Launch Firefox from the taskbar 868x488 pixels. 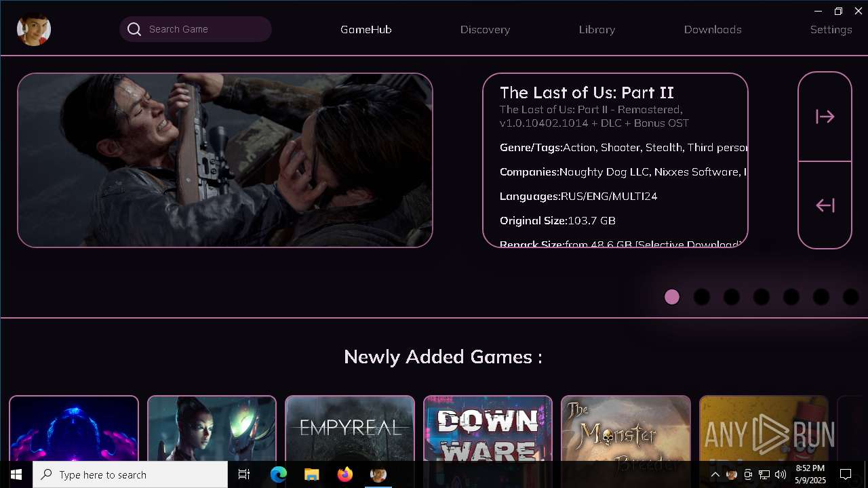344,474
